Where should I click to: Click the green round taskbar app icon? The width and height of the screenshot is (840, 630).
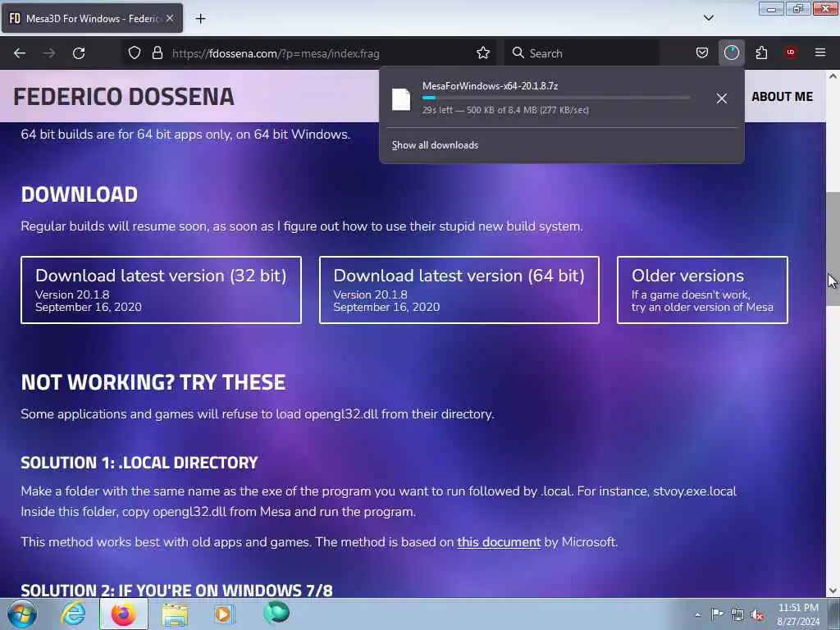[x=276, y=612]
